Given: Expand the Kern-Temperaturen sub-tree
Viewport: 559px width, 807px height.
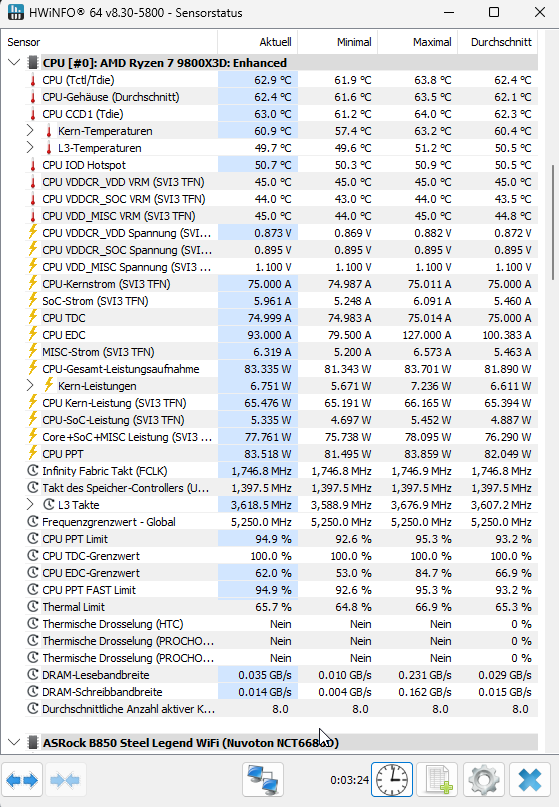Looking at the screenshot, I should click(30, 131).
